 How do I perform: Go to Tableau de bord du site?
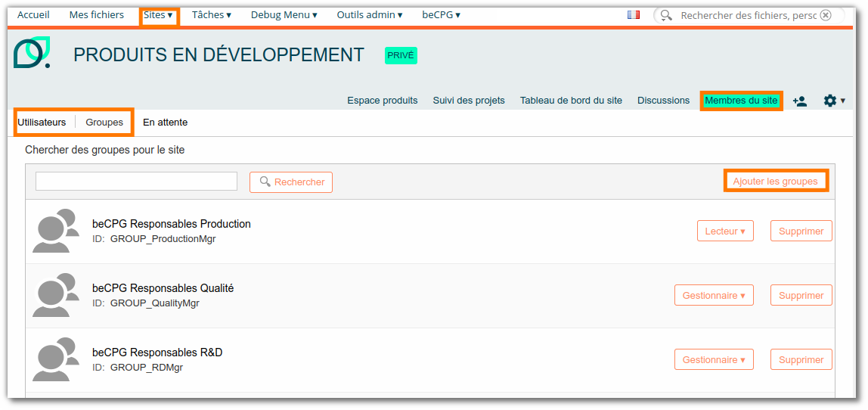point(572,101)
